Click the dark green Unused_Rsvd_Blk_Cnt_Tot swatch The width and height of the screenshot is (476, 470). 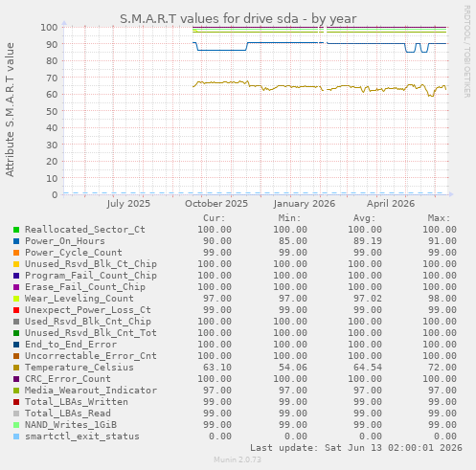click(16, 333)
